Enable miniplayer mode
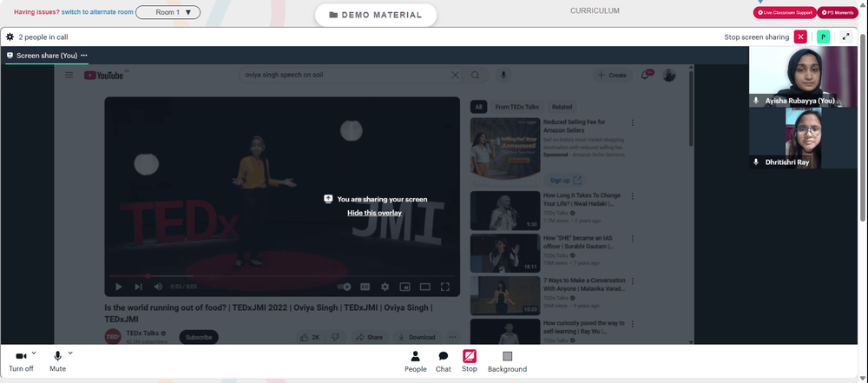The image size is (868, 383). pos(405,287)
